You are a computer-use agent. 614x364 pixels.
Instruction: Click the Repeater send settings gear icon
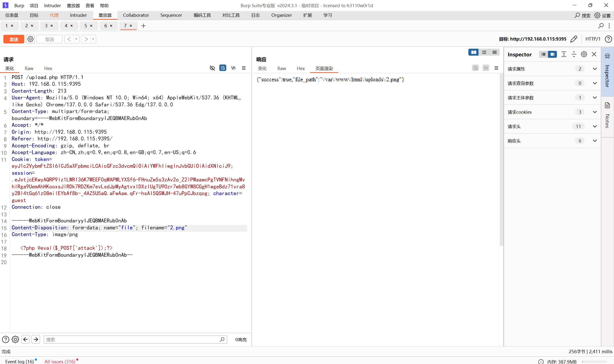(30, 39)
